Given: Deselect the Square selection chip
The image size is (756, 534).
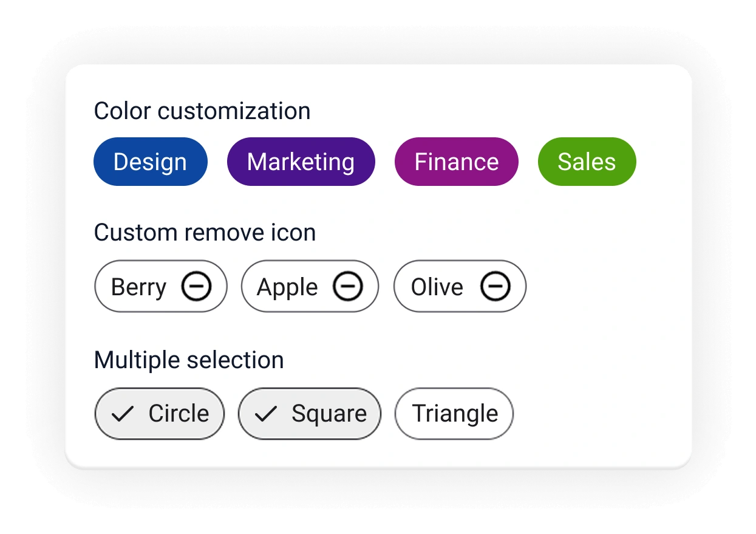Looking at the screenshot, I should 310,414.
